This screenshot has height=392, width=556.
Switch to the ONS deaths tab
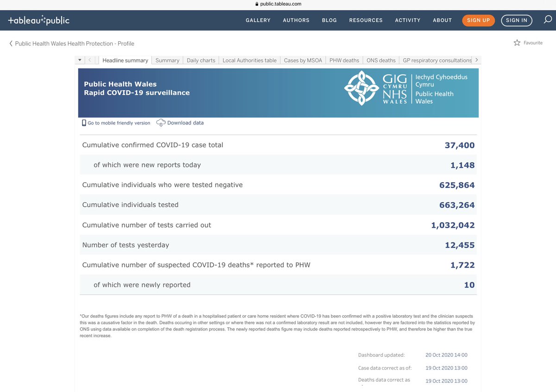click(x=381, y=60)
